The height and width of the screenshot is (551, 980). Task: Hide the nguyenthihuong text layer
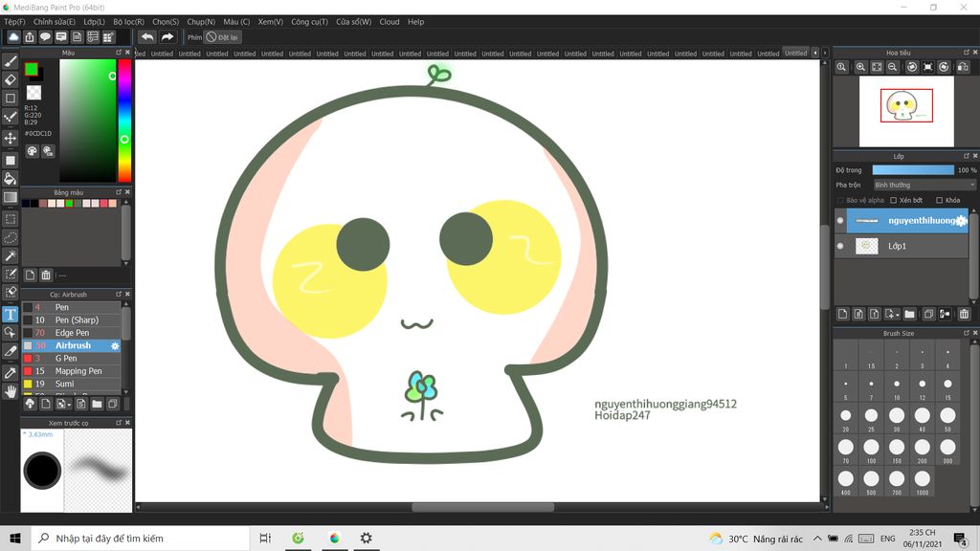[x=840, y=221]
